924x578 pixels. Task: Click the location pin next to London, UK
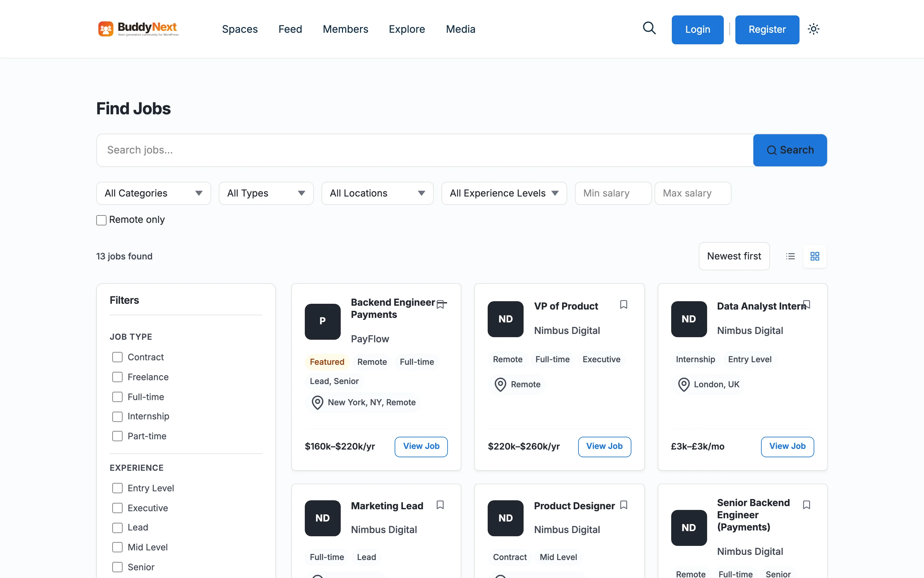pyautogui.click(x=683, y=385)
